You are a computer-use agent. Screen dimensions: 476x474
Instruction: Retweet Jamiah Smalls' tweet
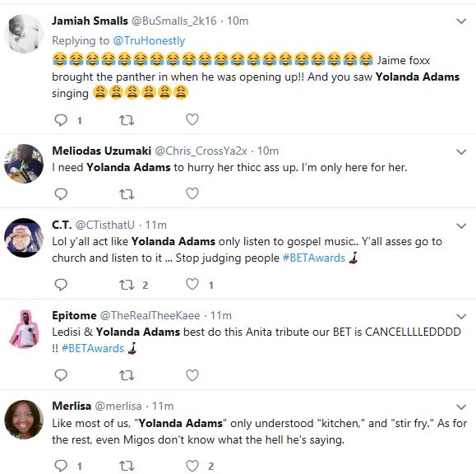pyautogui.click(x=127, y=120)
